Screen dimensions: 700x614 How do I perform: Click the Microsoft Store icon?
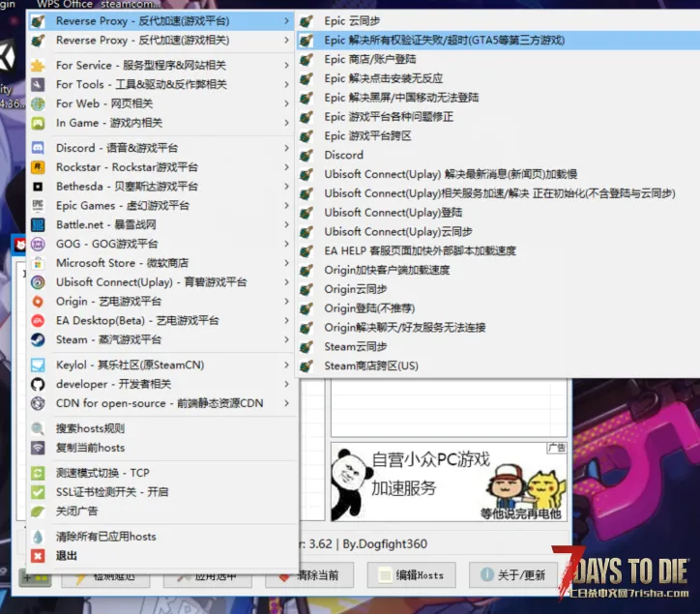[x=38, y=263]
